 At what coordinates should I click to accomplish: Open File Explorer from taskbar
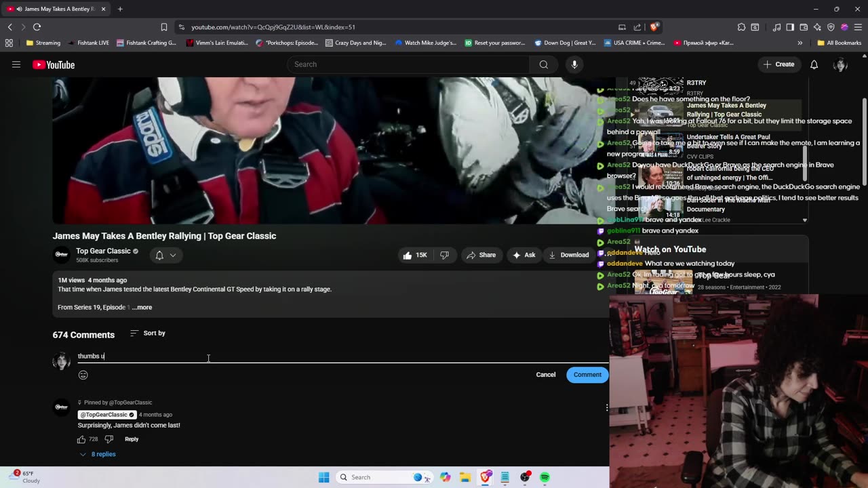pos(465,477)
